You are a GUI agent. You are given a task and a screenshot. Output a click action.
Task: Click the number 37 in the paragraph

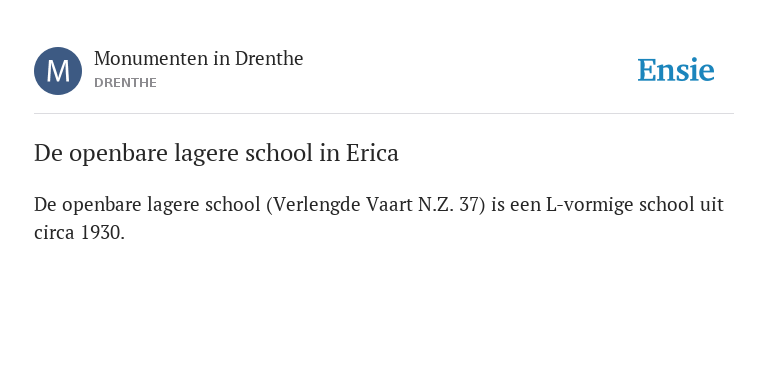(469, 205)
